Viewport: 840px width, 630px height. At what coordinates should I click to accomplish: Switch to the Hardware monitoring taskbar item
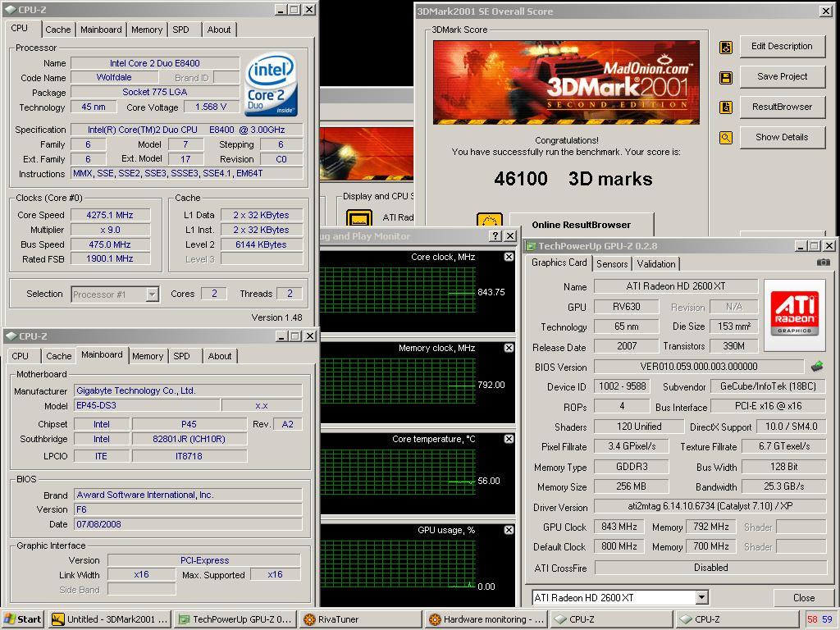486,619
